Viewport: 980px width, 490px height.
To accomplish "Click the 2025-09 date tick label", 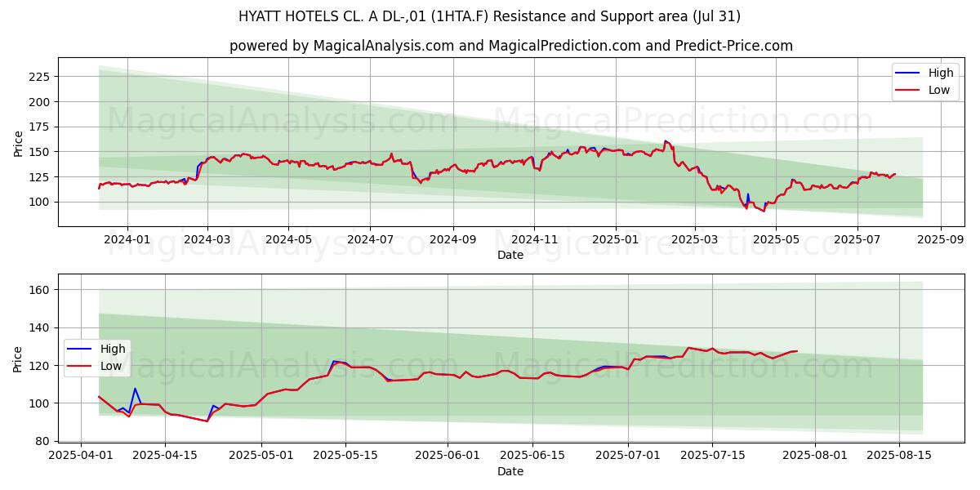I will (x=940, y=239).
